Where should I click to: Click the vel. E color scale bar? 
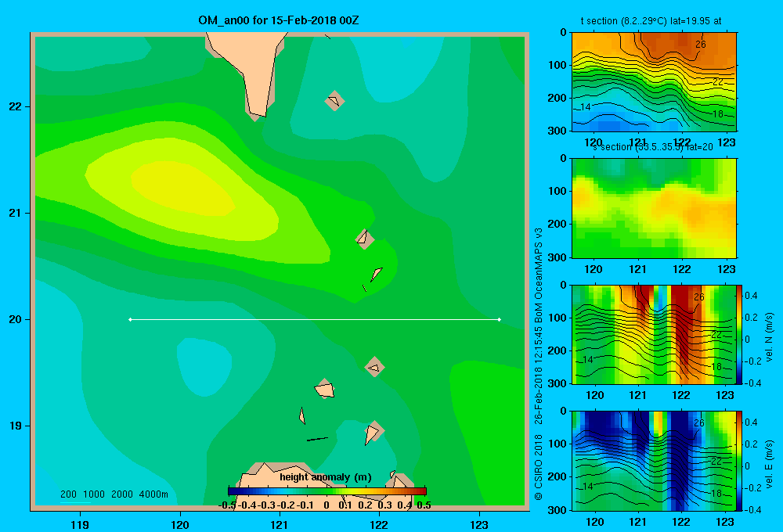coord(739,461)
